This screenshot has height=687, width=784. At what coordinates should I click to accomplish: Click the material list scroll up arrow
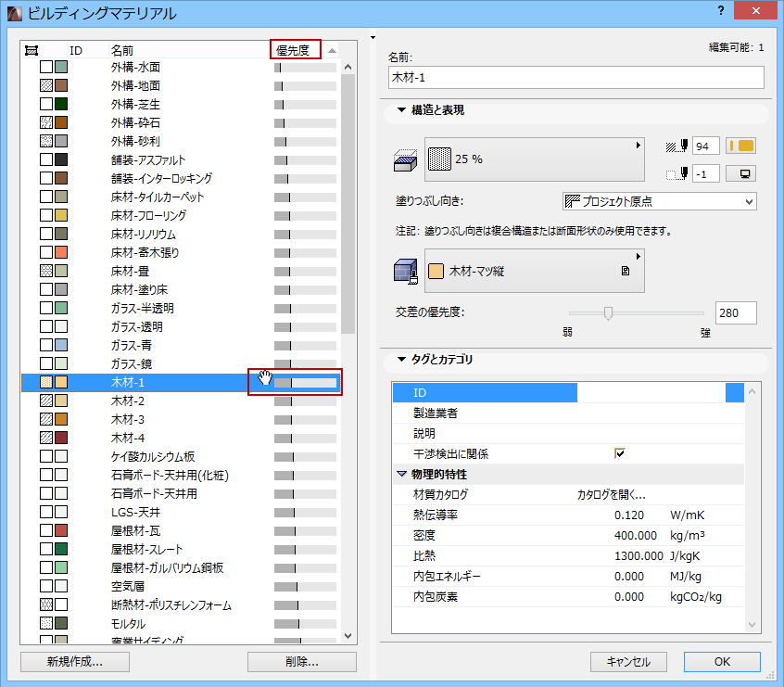point(348,67)
